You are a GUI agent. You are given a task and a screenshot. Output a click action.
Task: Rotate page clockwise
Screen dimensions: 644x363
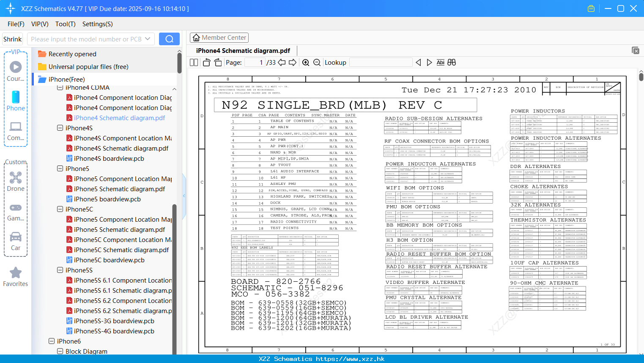(x=218, y=63)
